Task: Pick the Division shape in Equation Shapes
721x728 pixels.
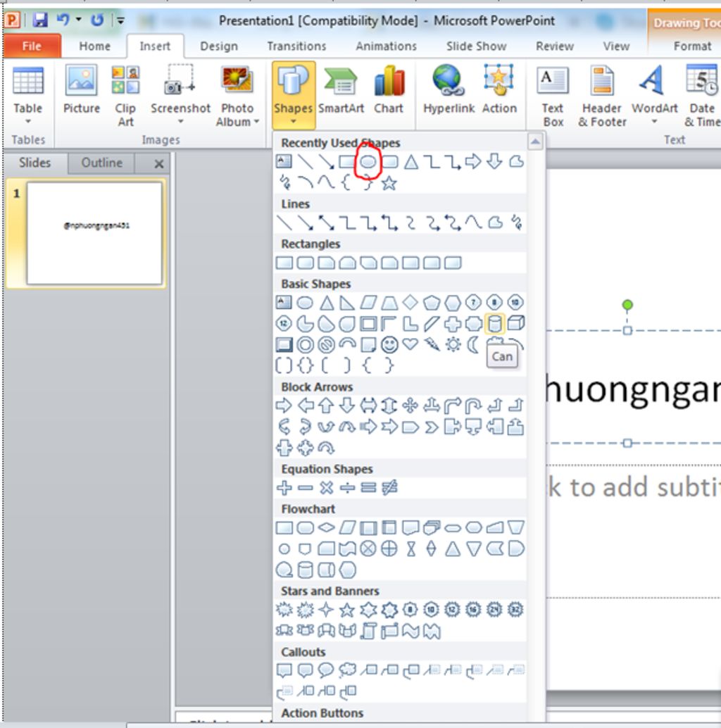Action: 347,487
